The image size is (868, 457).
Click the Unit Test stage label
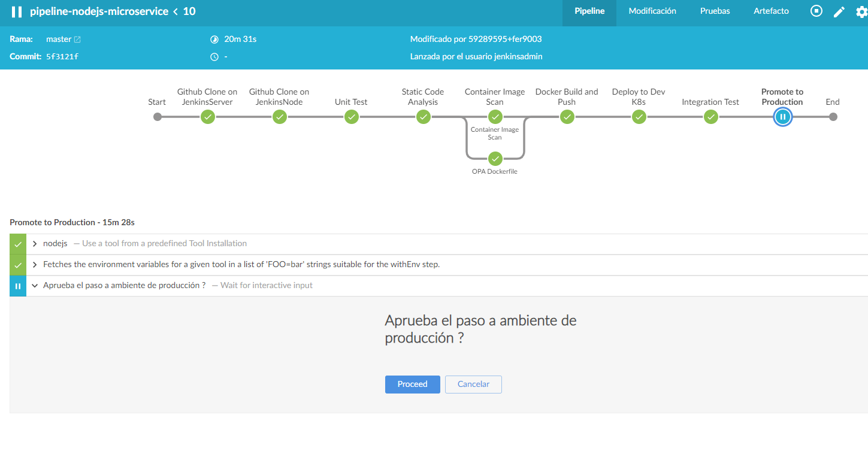coord(351,102)
